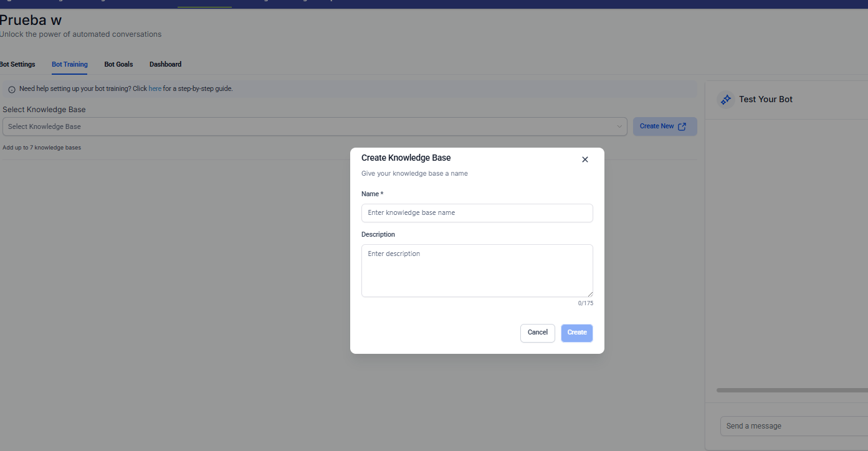Screen dimensions: 868x451
Task: Switch to the Bot Settings tab
Action: click(x=17, y=64)
